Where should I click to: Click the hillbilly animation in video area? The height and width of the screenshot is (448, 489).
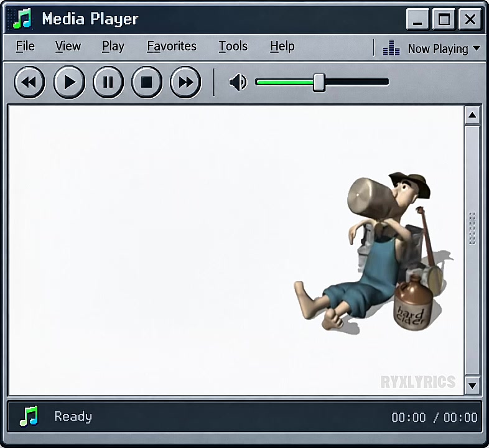(x=373, y=252)
